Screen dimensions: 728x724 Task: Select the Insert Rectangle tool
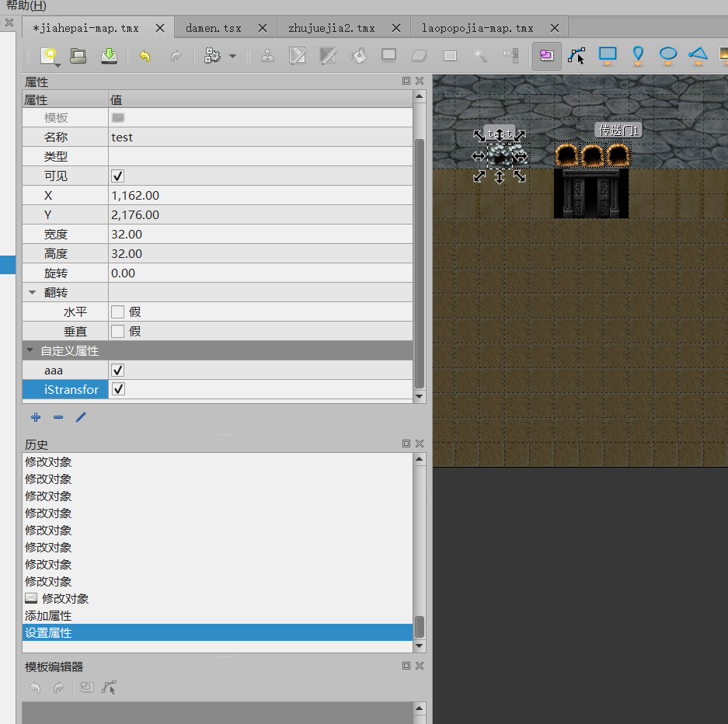click(608, 56)
